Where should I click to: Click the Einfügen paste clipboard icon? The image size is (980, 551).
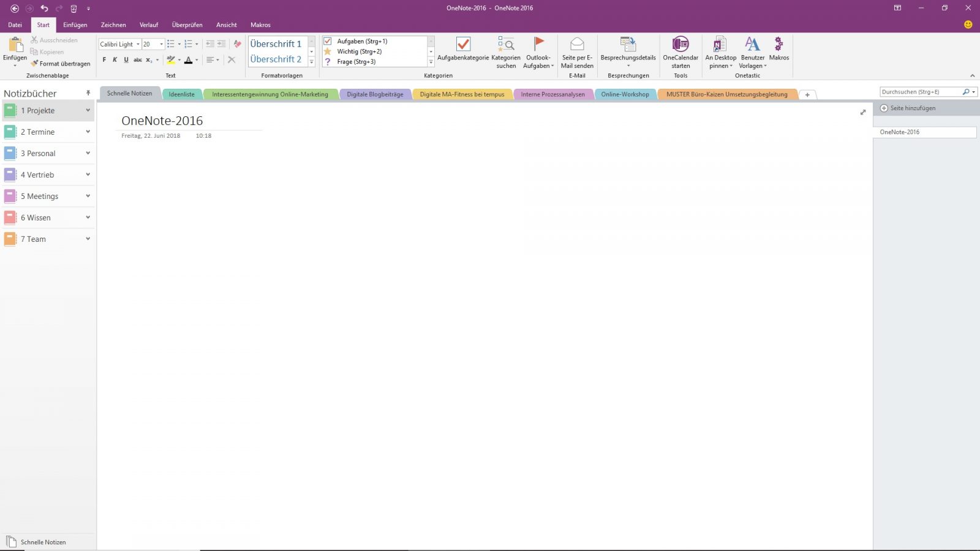coord(15,45)
